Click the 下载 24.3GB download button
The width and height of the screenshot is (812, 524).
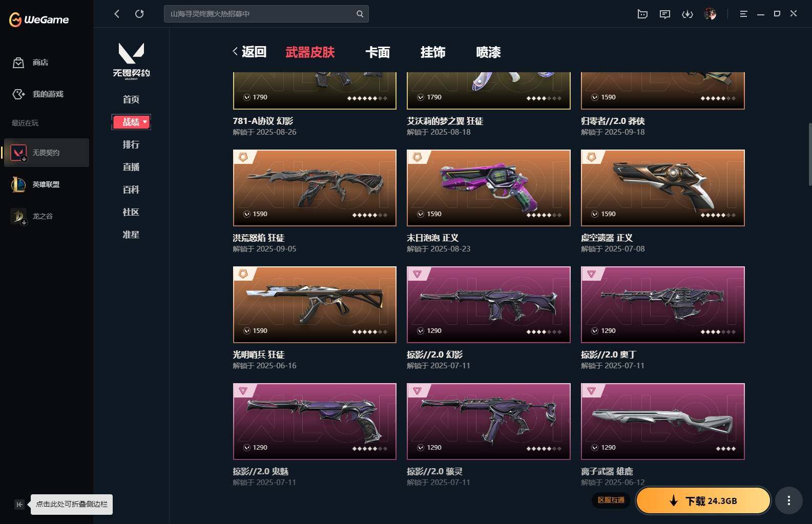[703, 500]
